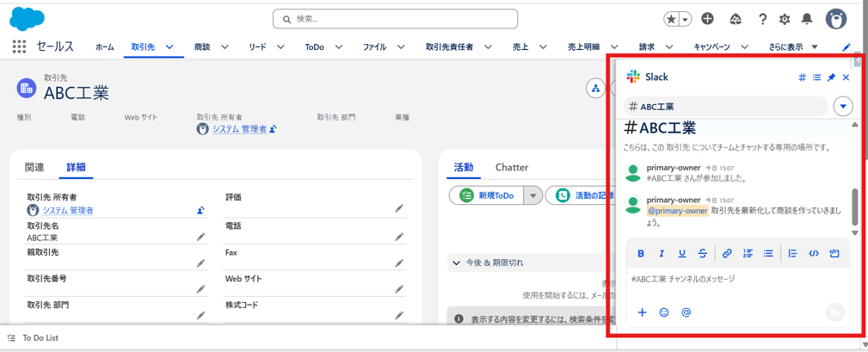
Task: Apply italic formatting in Slack composer
Action: pyautogui.click(x=661, y=254)
